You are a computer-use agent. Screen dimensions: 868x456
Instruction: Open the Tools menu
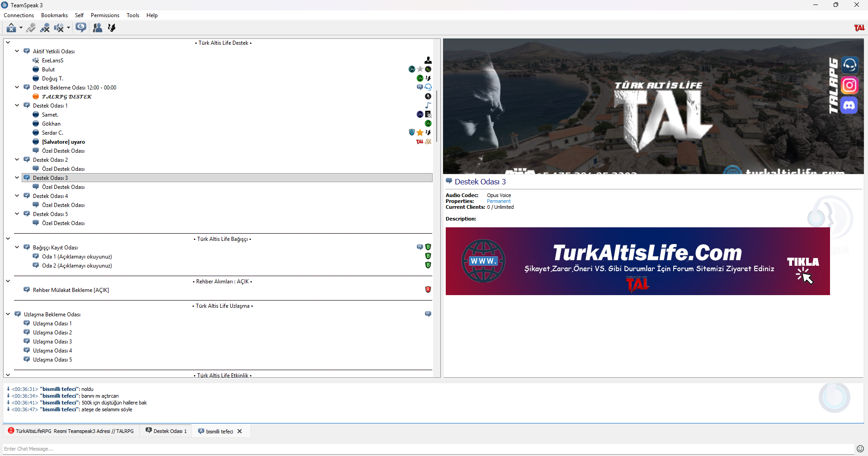tap(133, 15)
